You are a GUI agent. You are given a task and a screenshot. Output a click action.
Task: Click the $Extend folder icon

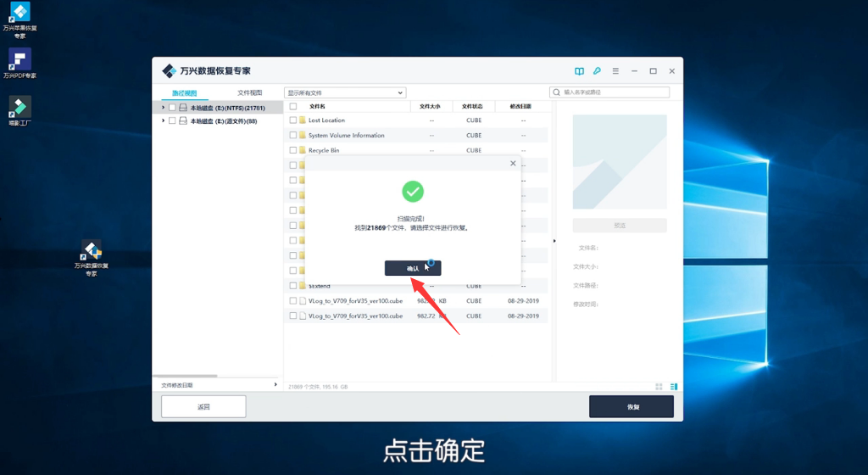(x=303, y=286)
